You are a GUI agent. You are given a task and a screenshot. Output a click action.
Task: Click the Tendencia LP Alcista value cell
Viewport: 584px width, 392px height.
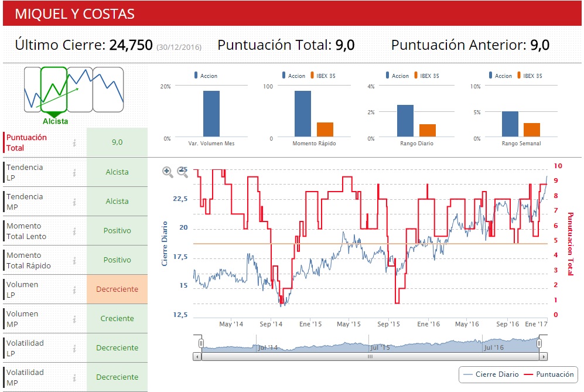point(117,172)
